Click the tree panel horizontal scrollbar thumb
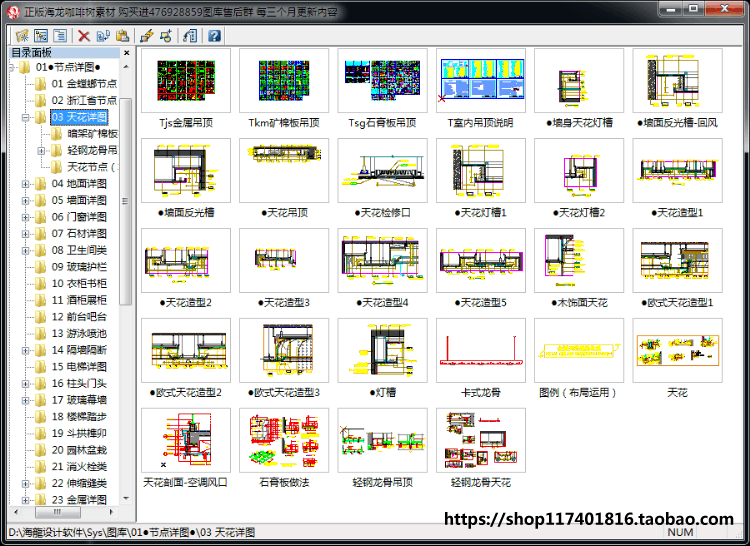Viewport: 750px width, 546px height. click(x=58, y=512)
